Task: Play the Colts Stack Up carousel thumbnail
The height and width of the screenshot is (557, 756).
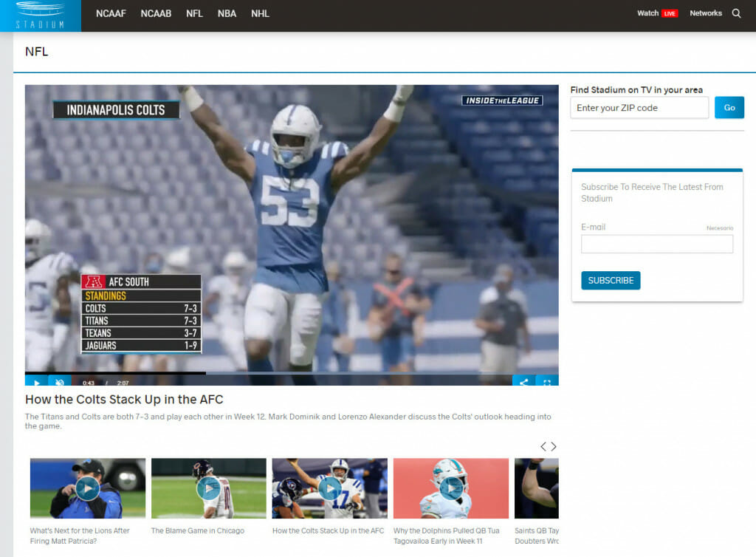Action: pos(330,488)
